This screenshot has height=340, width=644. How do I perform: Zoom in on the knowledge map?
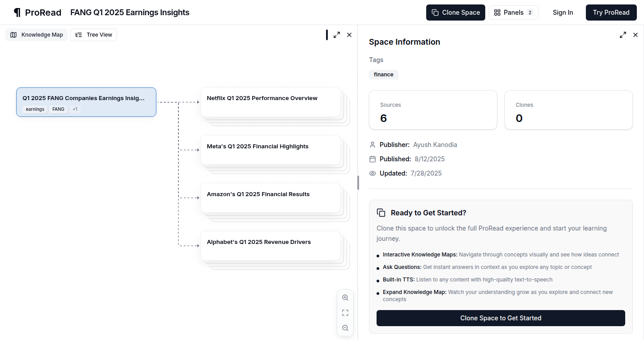pyautogui.click(x=345, y=298)
